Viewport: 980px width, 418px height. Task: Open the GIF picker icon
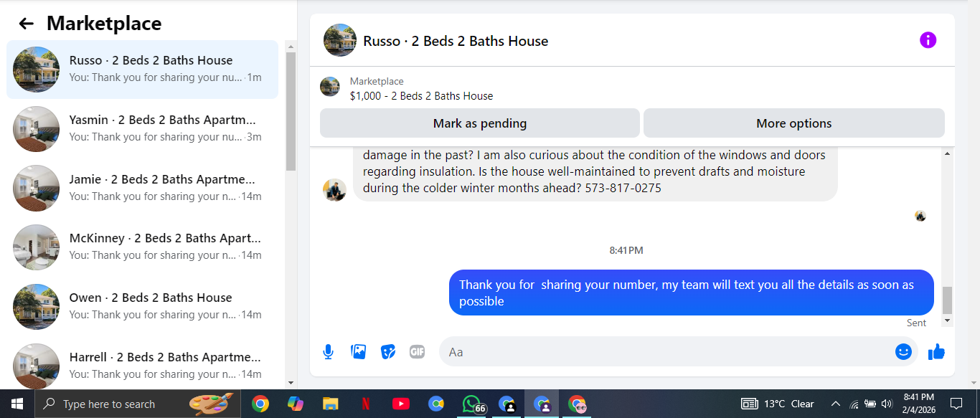pyautogui.click(x=417, y=352)
